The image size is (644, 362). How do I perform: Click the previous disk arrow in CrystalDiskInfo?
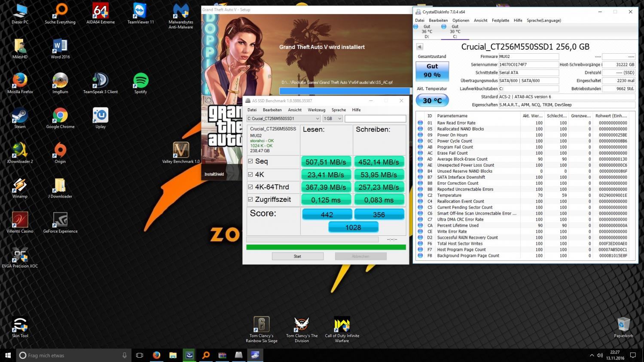pos(420,47)
